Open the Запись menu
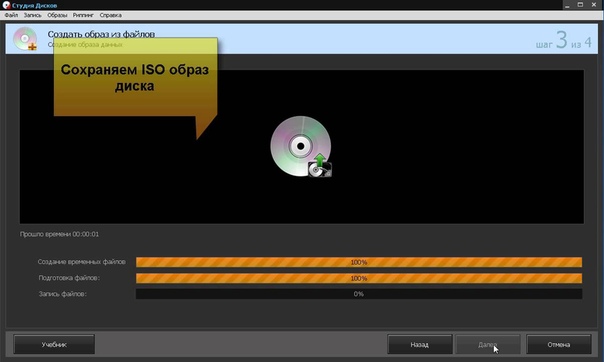 pyautogui.click(x=32, y=15)
